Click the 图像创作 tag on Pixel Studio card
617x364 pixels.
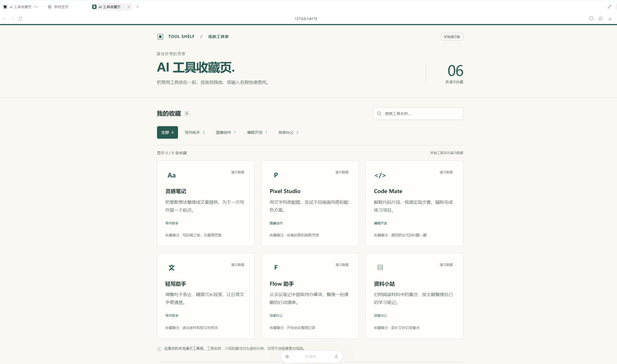(276, 223)
